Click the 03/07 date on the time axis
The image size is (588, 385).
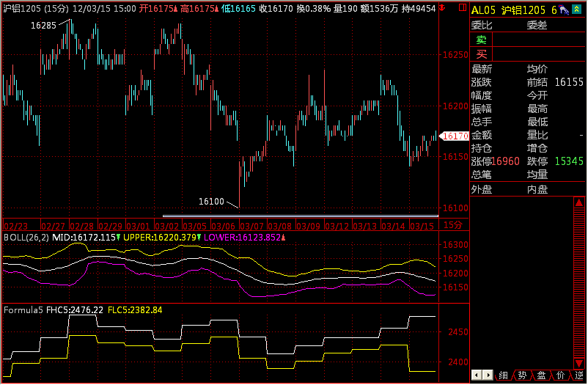tap(251, 225)
